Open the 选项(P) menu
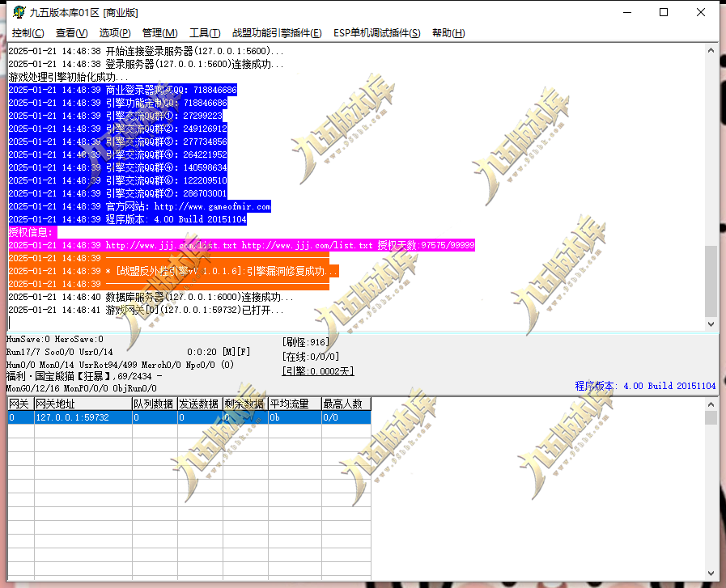Viewport: 726px width, 588px height. tap(115, 33)
